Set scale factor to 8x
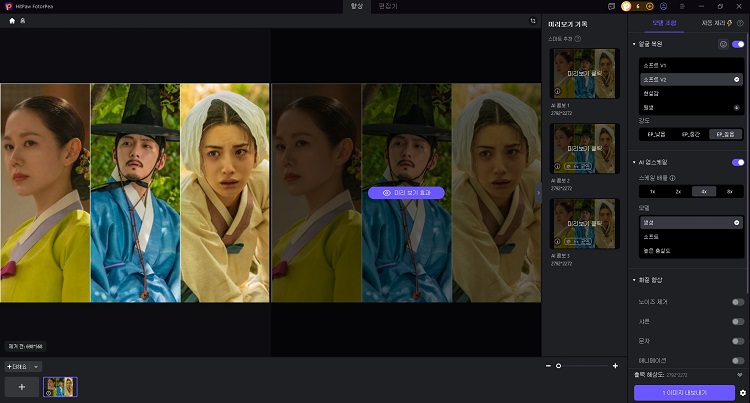750x403 pixels. [730, 192]
